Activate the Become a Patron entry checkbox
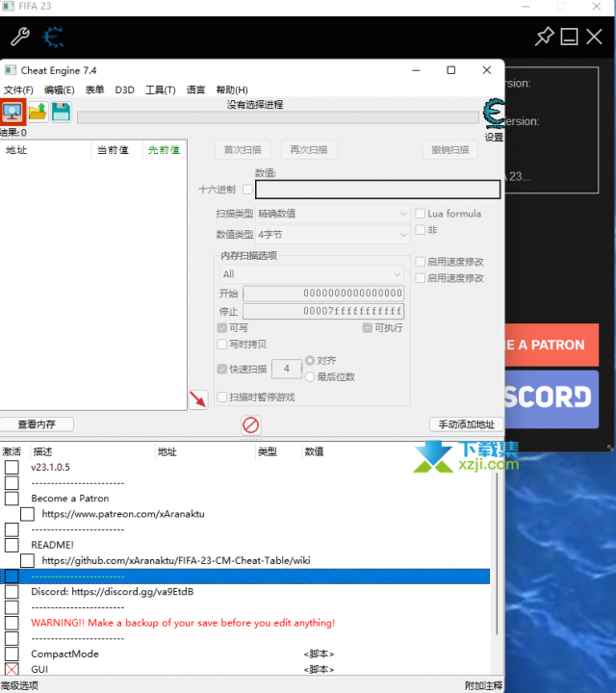Viewport: 616px width, 693px height. tap(12, 499)
